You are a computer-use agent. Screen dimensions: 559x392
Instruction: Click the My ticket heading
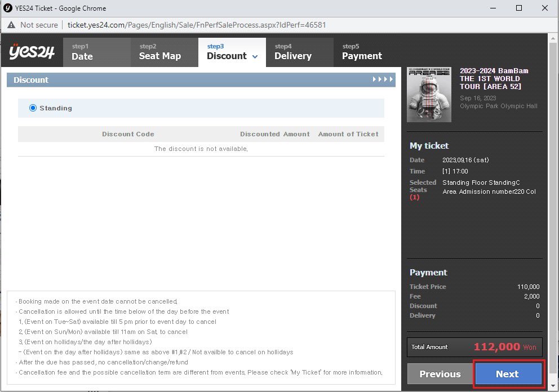coord(429,145)
